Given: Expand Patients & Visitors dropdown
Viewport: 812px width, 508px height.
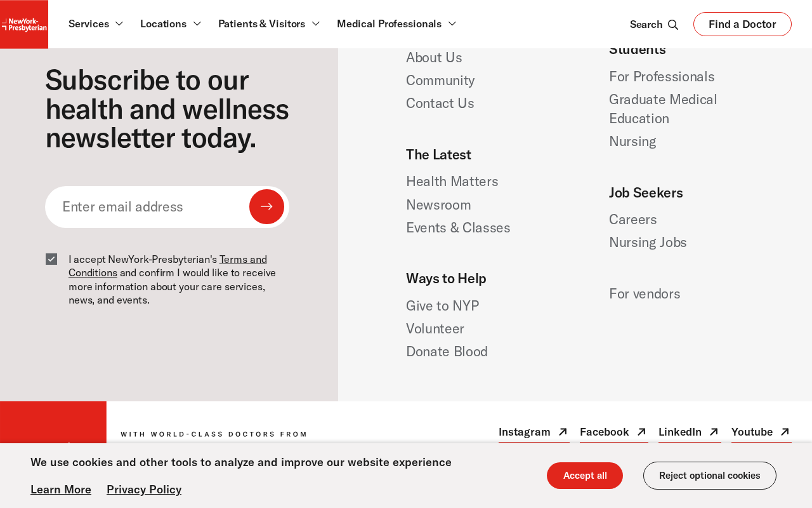Looking at the screenshot, I should point(269,23).
